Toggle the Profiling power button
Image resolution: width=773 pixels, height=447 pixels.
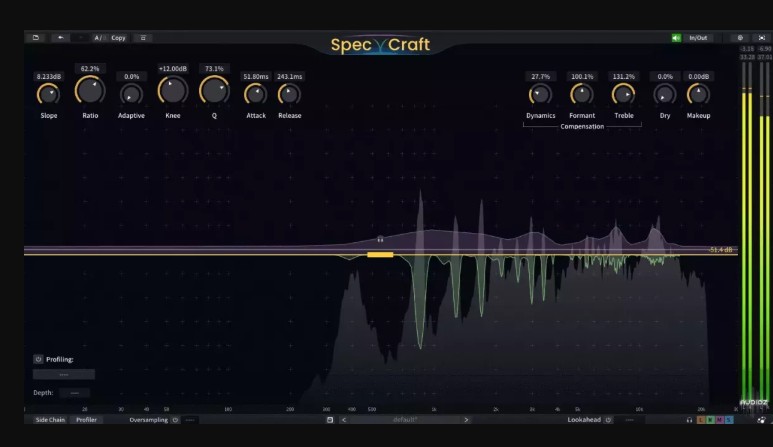[x=38, y=359]
